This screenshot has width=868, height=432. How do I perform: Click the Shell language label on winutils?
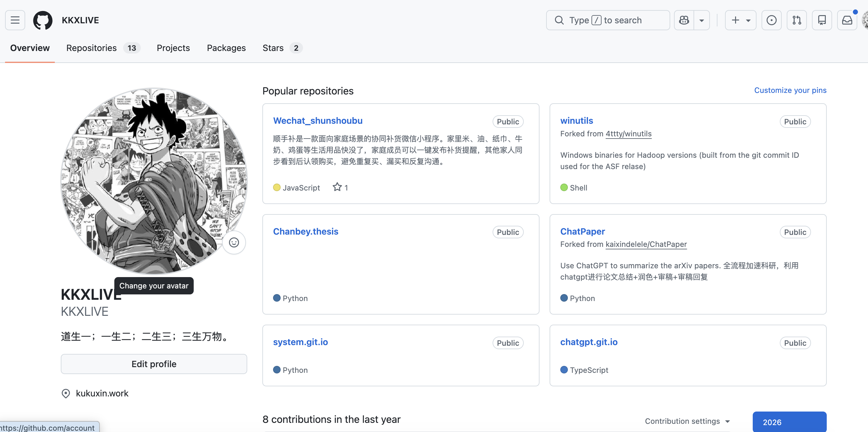point(578,188)
